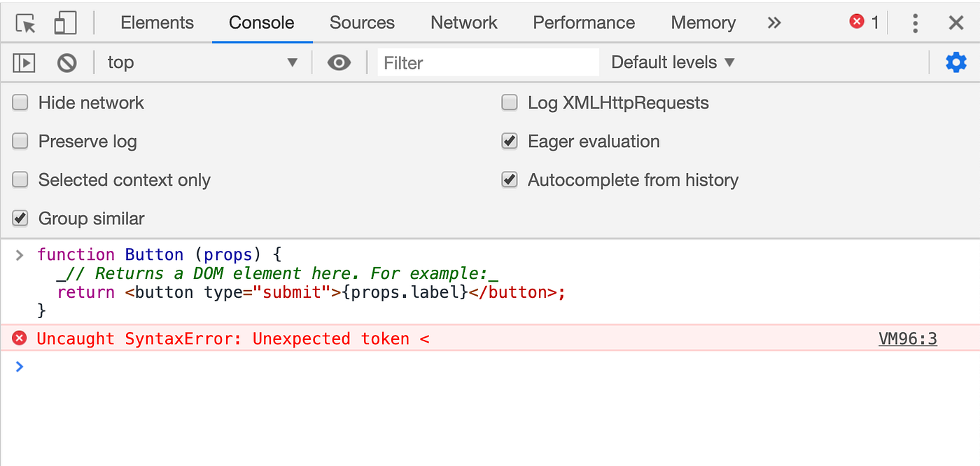
Task: Show the console sidebar drawer icon
Action: (x=23, y=62)
